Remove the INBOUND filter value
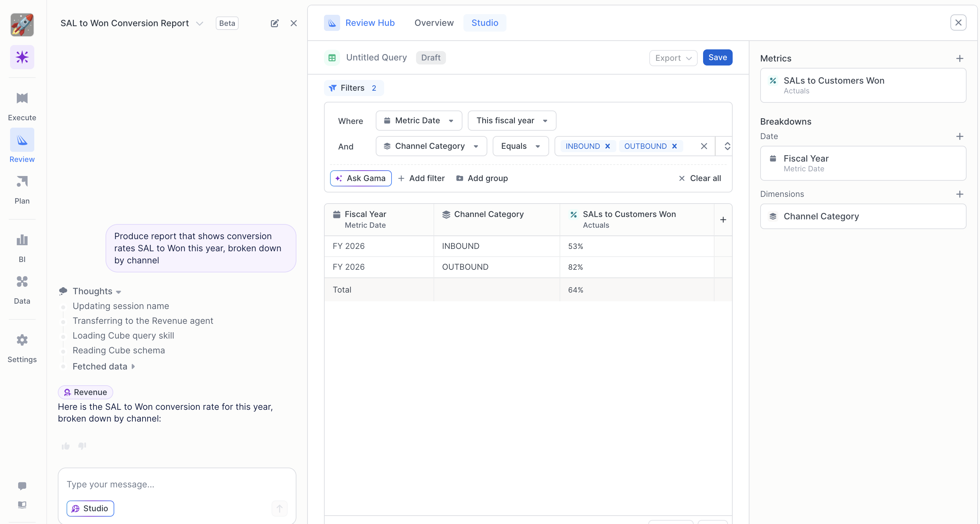The height and width of the screenshot is (524, 980). click(608, 146)
